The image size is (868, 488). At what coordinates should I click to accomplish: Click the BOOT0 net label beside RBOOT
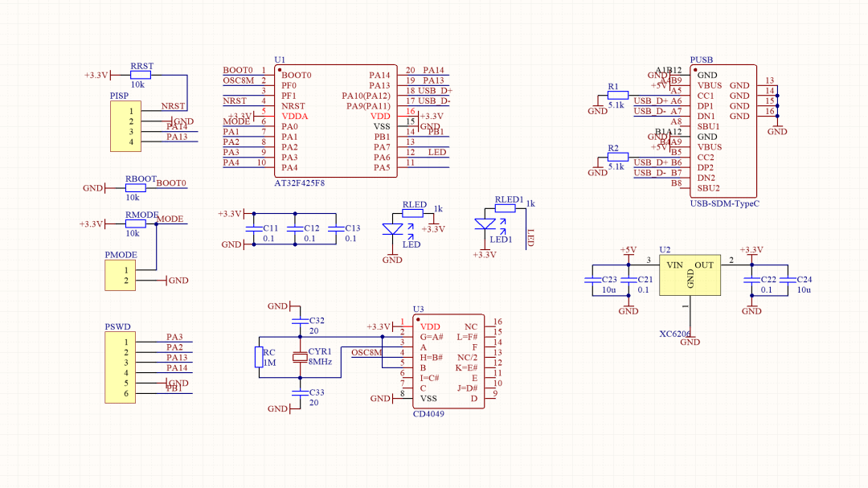click(x=171, y=182)
